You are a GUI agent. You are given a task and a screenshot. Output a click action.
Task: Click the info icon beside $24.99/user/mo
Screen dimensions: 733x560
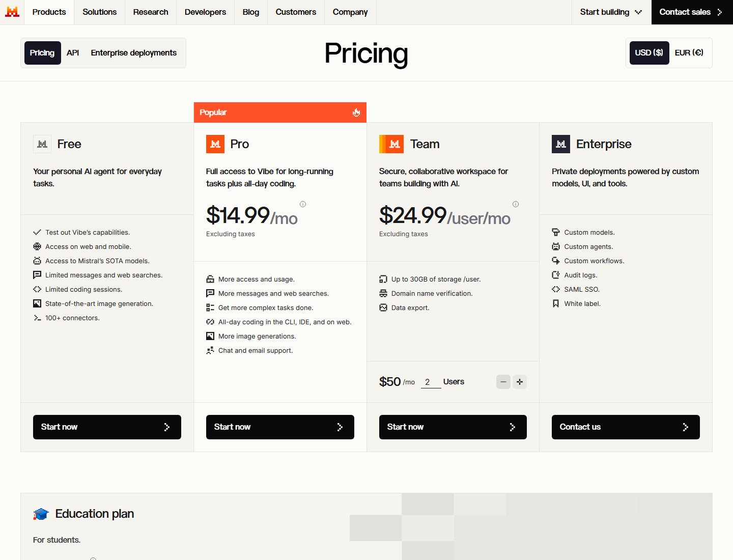516,204
